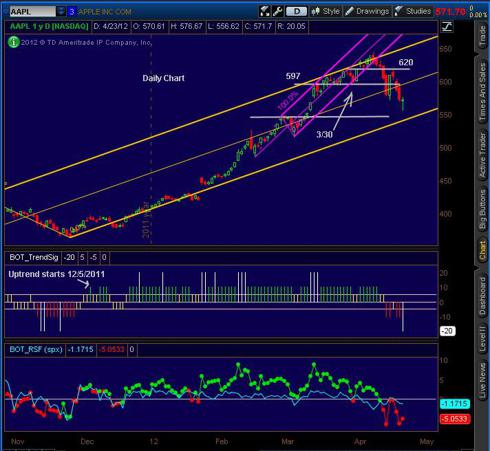Click the 100.0% magenta channel label
Image resolution: width=490 pixels, height=451 pixels.
coord(288,101)
